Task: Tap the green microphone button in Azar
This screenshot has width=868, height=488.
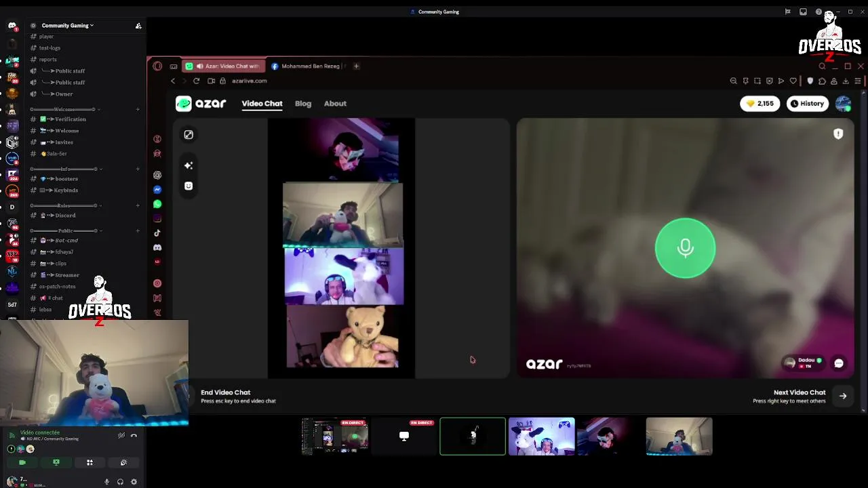Action: [x=685, y=248]
